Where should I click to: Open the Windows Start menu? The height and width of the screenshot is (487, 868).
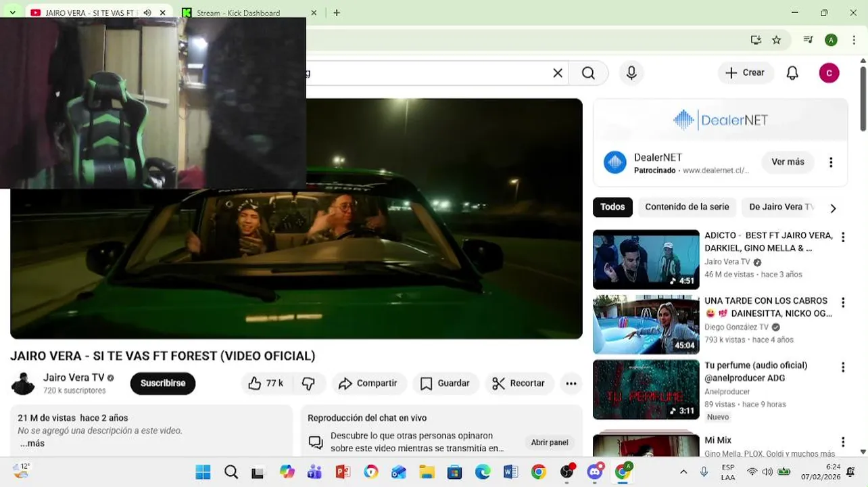click(x=203, y=472)
